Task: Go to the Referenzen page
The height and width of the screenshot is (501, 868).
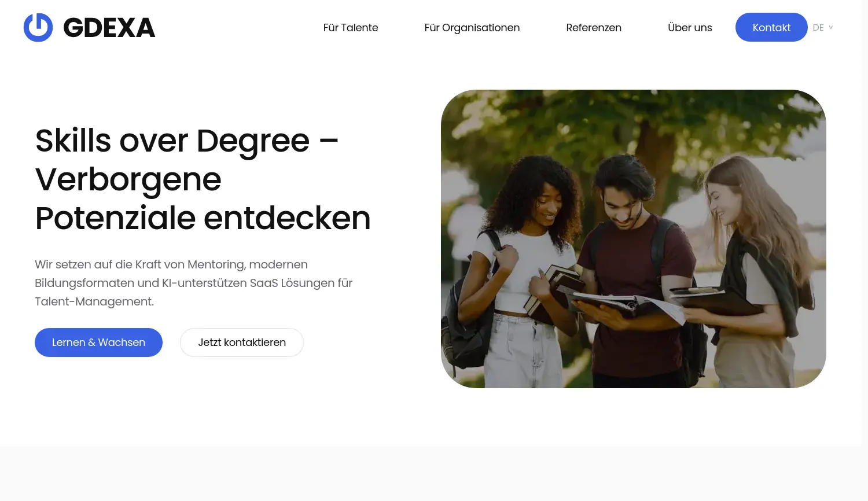Action: 594,27
